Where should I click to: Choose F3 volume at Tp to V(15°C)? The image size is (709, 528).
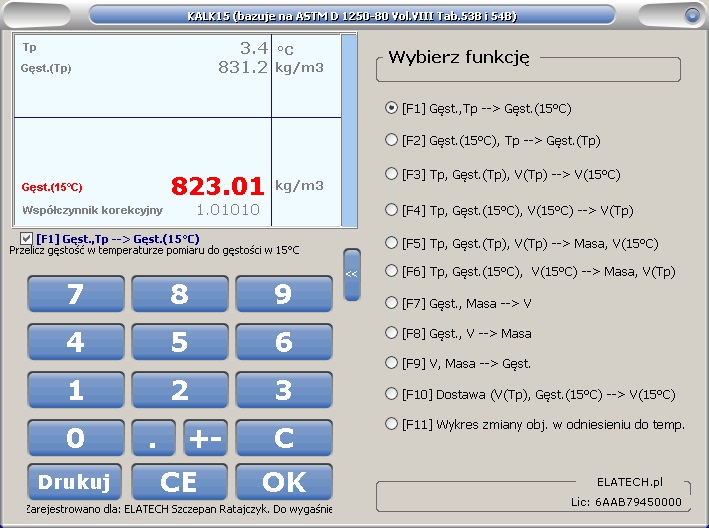point(502,174)
